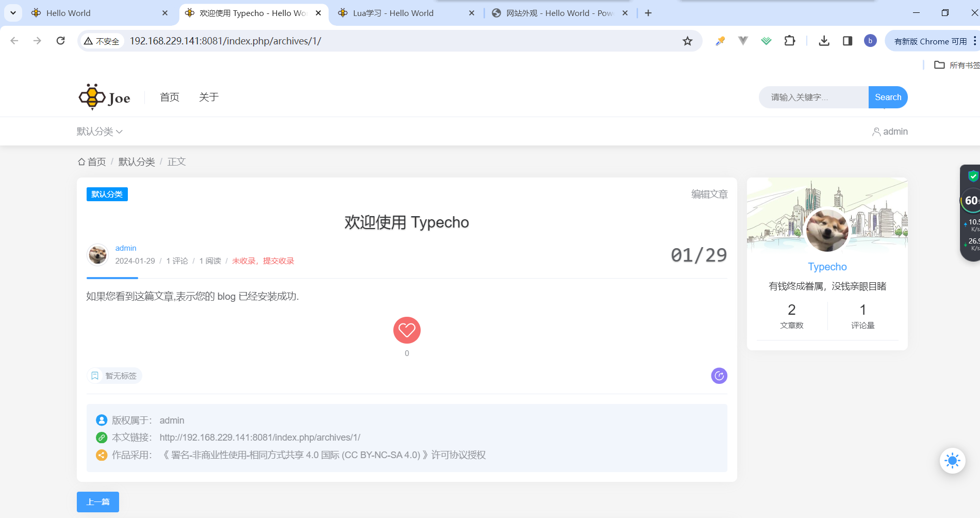Go to 首页 in the breadcrumb
The image size is (980, 518).
pyautogui.click(x=92, y=161)
